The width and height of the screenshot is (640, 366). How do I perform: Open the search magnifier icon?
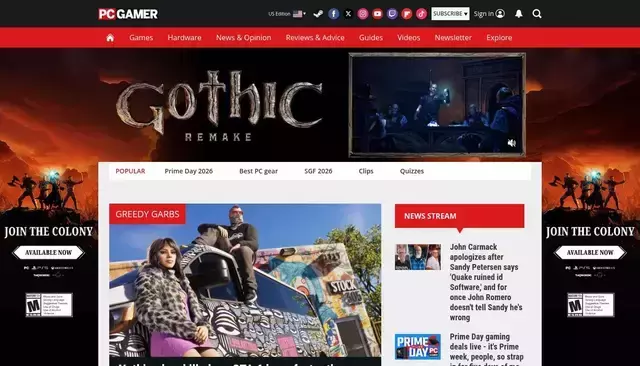click(537, 14)
